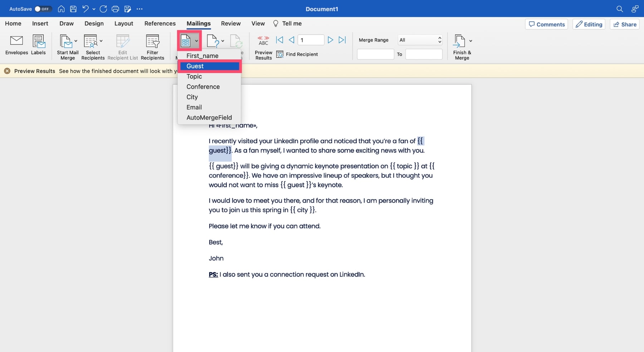Image resolution: width=644 pixels, height=352 pixels.
Task: Open Select Recipients menu
Action: pyautogui.click(x=93, y=47)
